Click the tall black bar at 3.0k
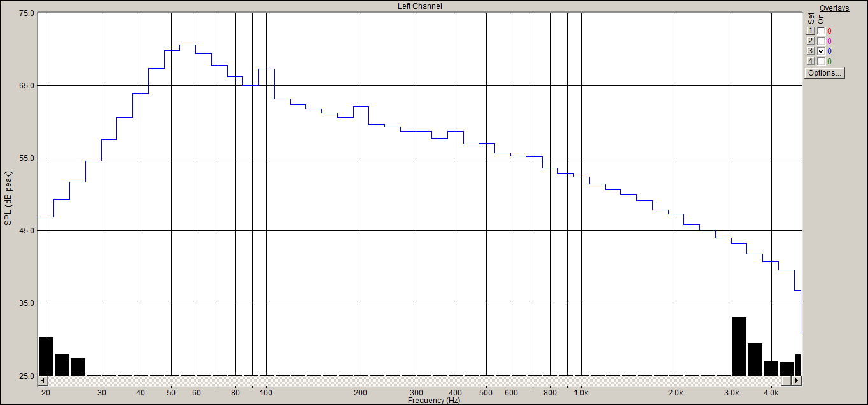The width and height of the screenshot is (868, 405). pos(739,347)
